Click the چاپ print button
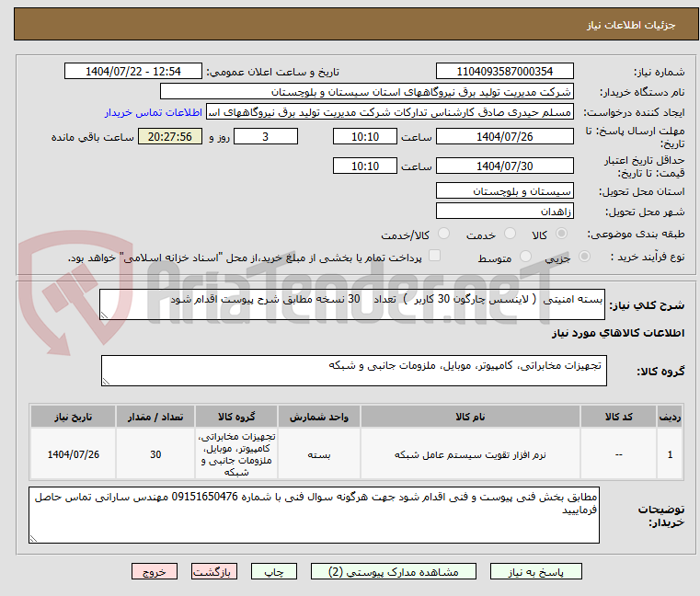The width and height of the screenshot is (700, 596). (x=274, y=571)
